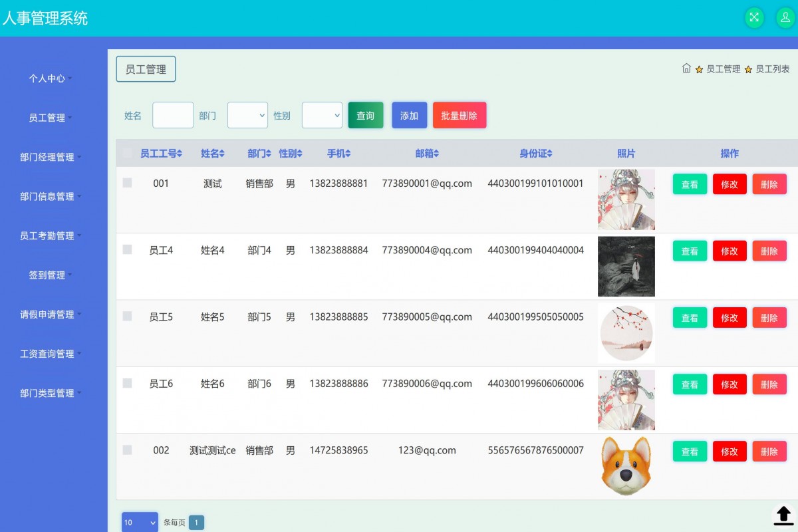The image size is (798, 532).
Task: Click the star icon beside 员工管理 breadcrumb
Action: click(x=698, y=68)
